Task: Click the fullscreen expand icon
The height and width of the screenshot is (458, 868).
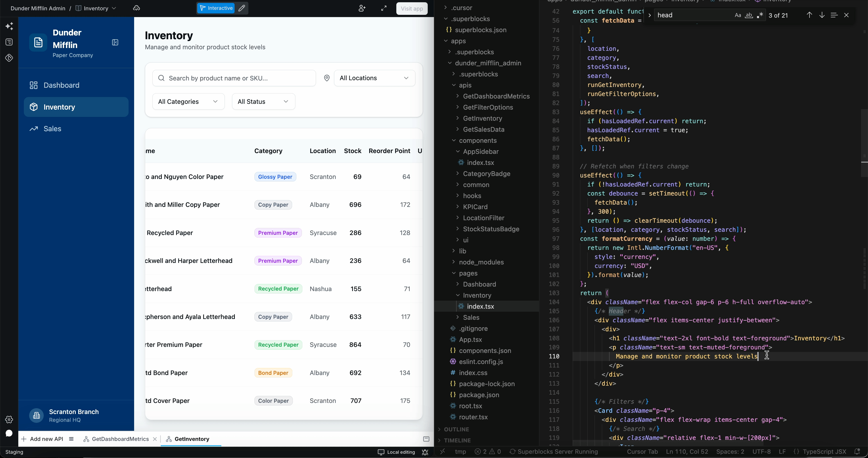Action: pyautogui.click(x=384, y=9)
